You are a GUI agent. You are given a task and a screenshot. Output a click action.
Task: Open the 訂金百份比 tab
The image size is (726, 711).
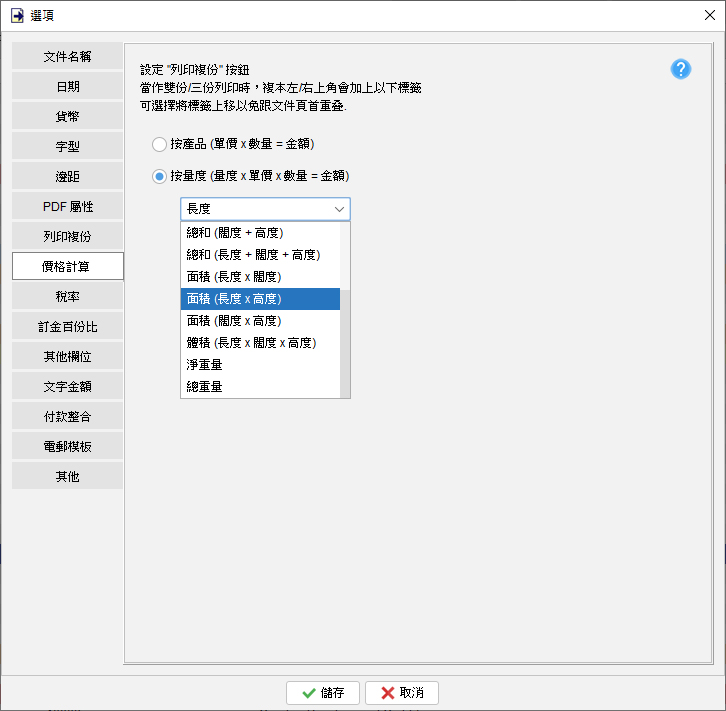tap(68, 326)
